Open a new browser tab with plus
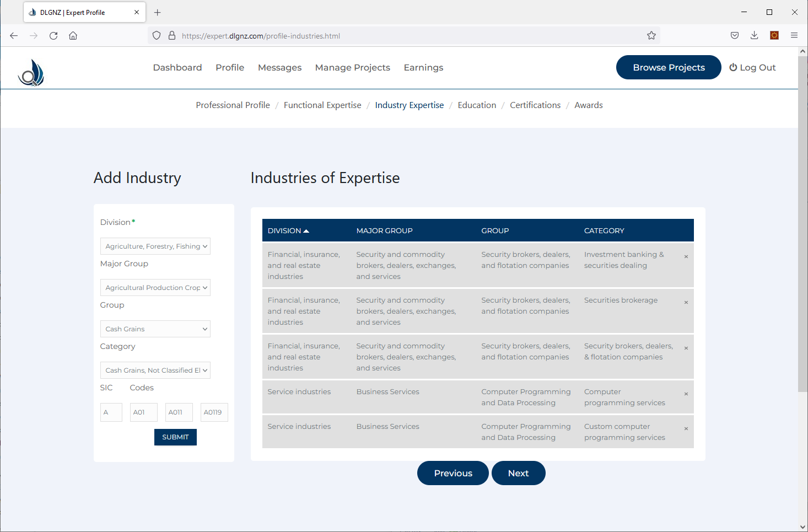Viewport: 808px width, 532px height. tap(158, 12)
